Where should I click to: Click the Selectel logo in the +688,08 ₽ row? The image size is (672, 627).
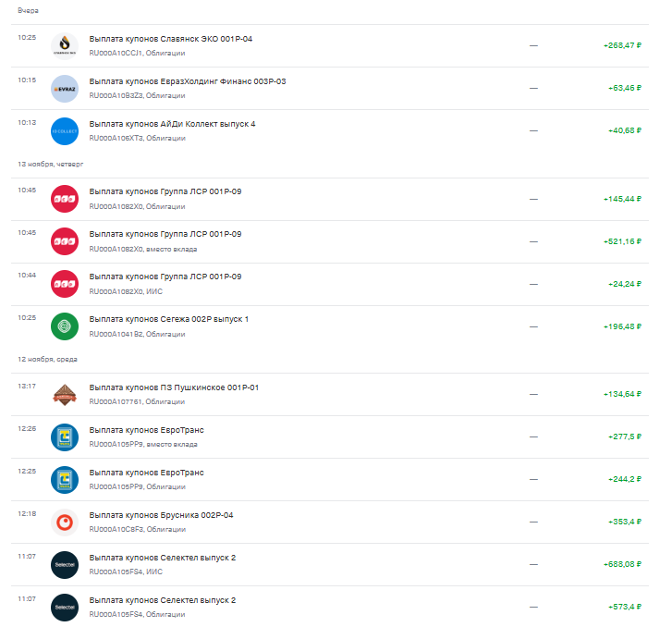pyautogui.click(x=65, y=564)
